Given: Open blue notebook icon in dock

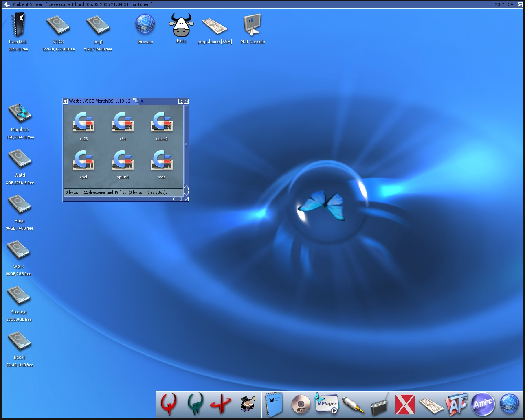Looking at the screenshot, I should [274, 405].
